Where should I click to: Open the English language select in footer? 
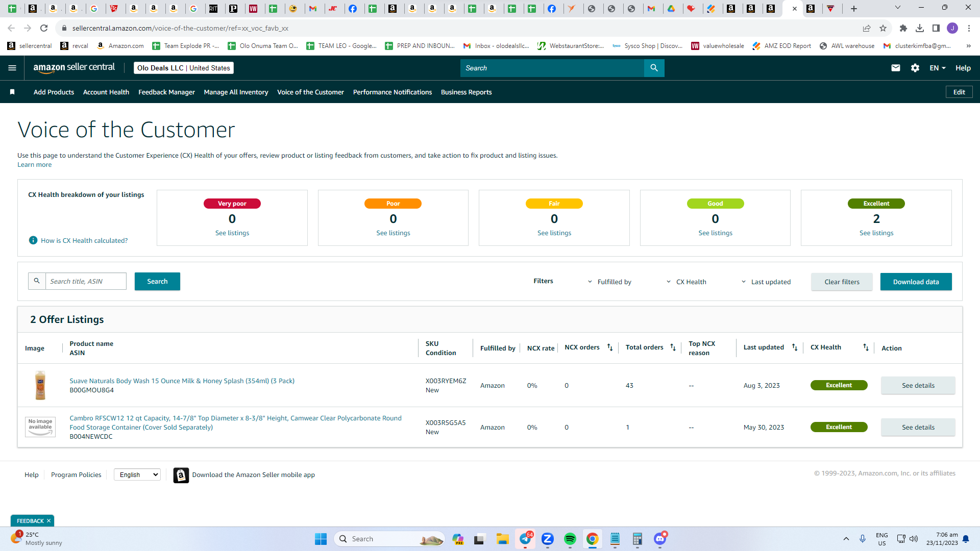pos(137,474)
